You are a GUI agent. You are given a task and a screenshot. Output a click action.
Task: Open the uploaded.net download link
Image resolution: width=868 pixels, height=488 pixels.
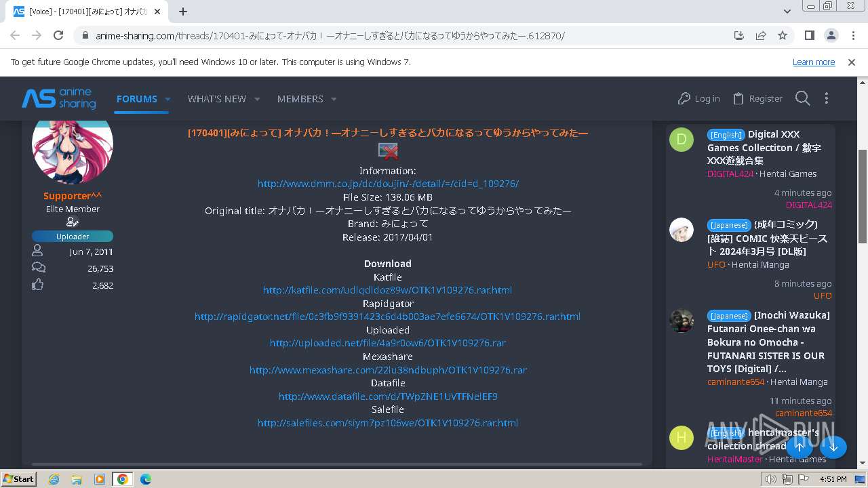click(x=388, y=343)
